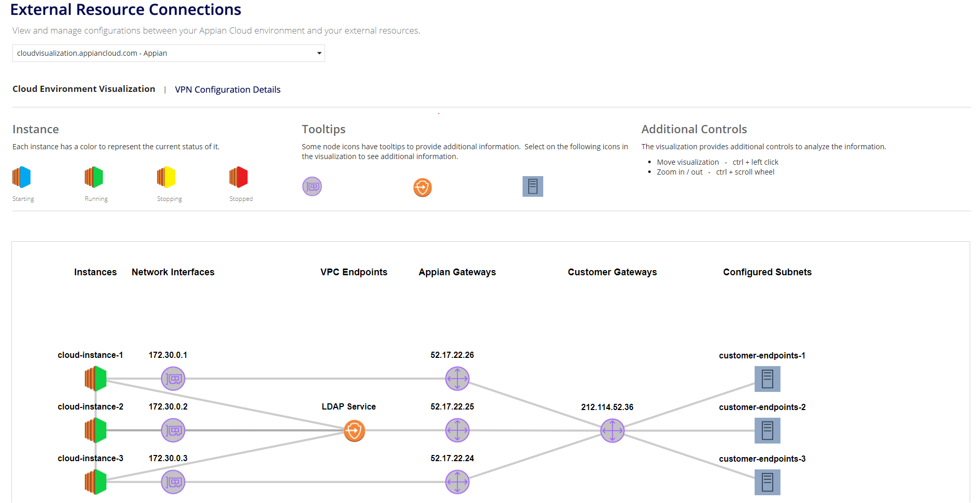Click the 172.30.0.2 interface label
The width and height of the screenshot is (980, 503).
pos(168,407)
